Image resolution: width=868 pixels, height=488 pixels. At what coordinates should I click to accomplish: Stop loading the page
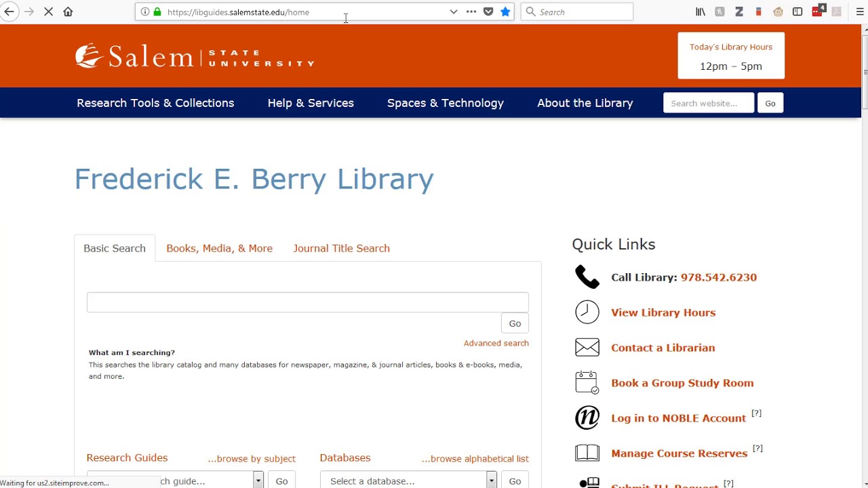pyautogui.click(x=49, y=12)
